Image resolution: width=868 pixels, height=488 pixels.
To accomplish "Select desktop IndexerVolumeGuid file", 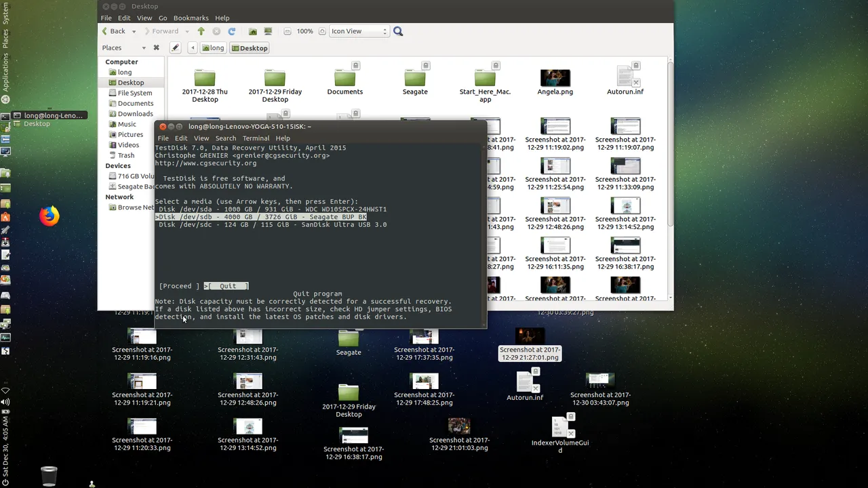I will 560,432.
